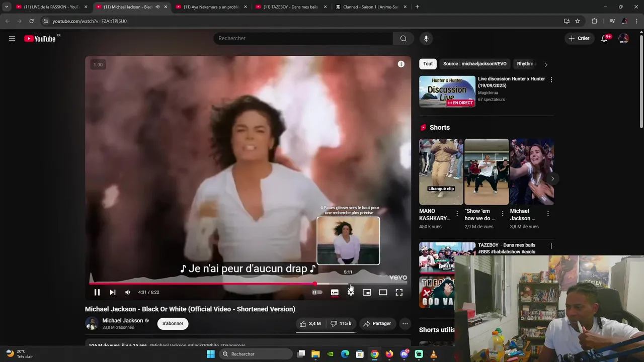Open Chrome extensions puzzle icon

pyautogui.click(x=595, y=21)
